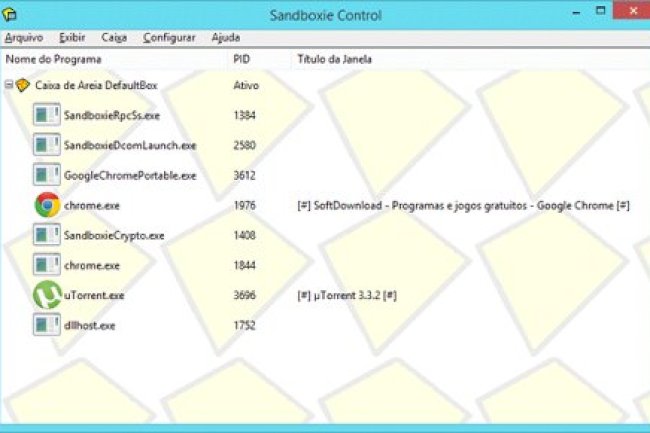Select the chrome.exe entry with PID 1844
This screenshot has width=650, height=433.
(x=92, y=266)
